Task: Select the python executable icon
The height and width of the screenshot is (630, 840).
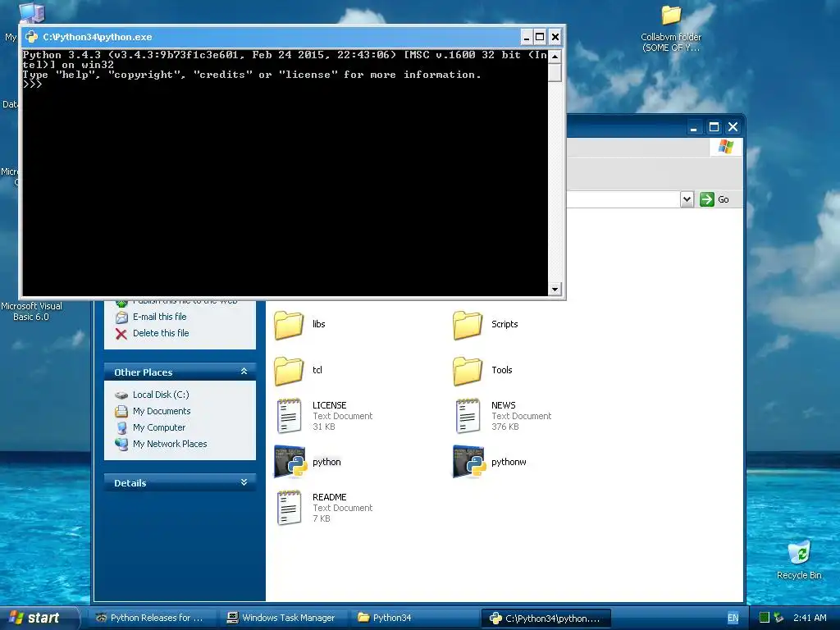Action: point(290,462)
